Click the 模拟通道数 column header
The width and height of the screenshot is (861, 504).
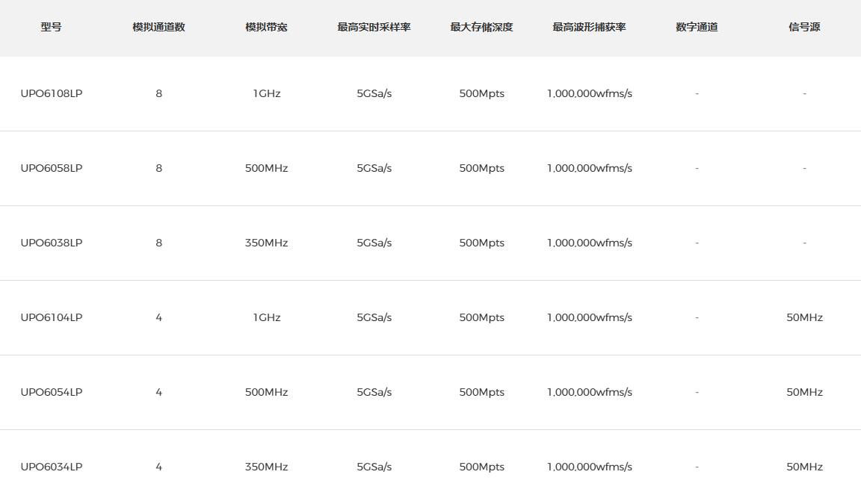tap(158, 27)
